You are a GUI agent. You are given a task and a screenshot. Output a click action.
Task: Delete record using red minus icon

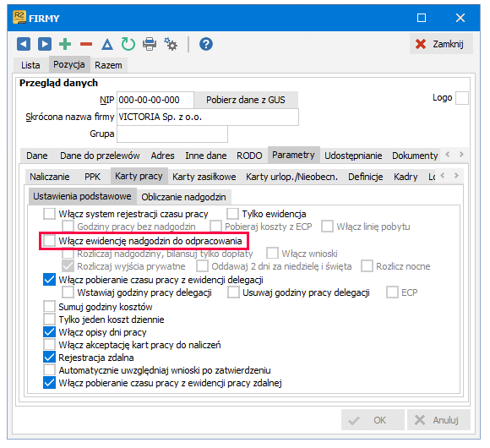click(86, 44)
